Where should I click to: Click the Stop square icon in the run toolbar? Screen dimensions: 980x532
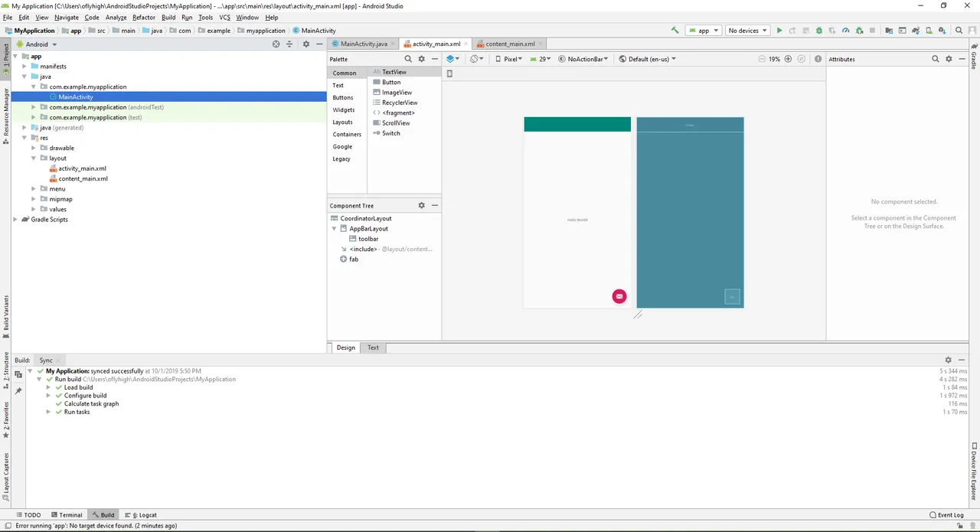pyautogui.click(x=872, y=31)
